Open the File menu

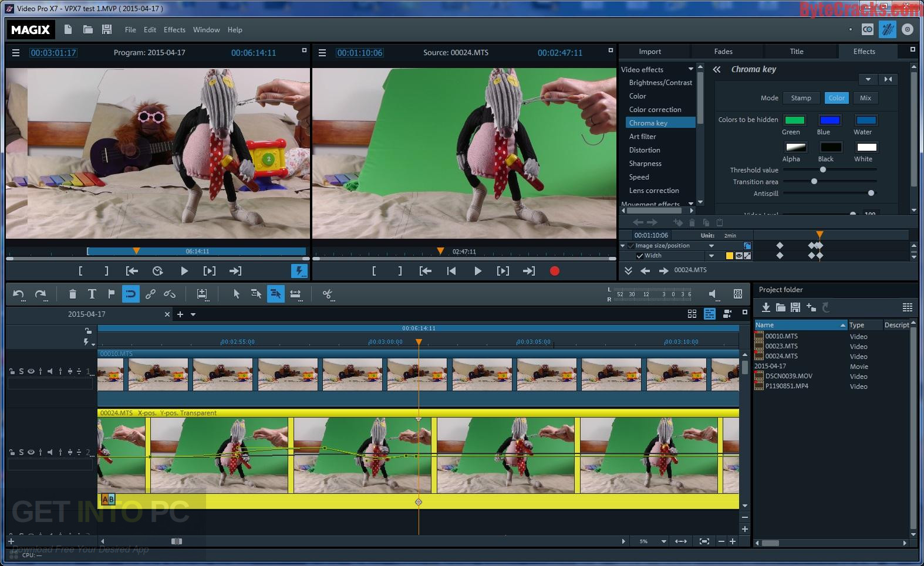coord(130,30)
